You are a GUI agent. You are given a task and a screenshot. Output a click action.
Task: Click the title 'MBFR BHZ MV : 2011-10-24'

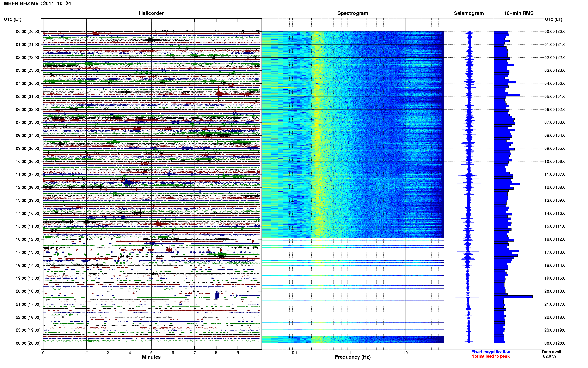37,4
